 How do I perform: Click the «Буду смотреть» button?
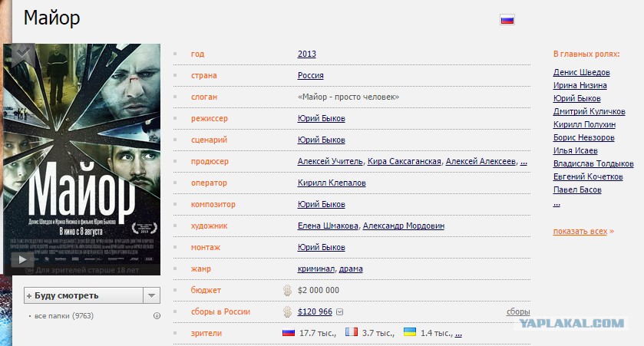84,295
